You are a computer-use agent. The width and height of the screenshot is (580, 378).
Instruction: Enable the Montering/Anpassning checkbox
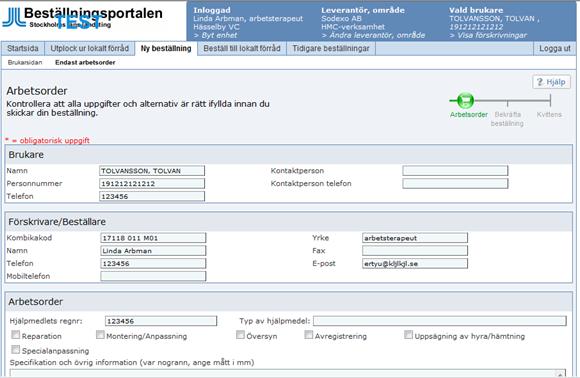100,335
